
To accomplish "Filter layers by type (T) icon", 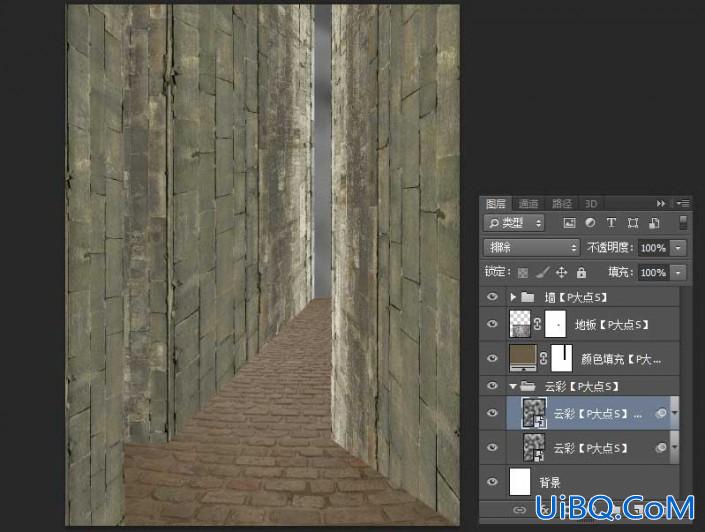I will (611, 223).
